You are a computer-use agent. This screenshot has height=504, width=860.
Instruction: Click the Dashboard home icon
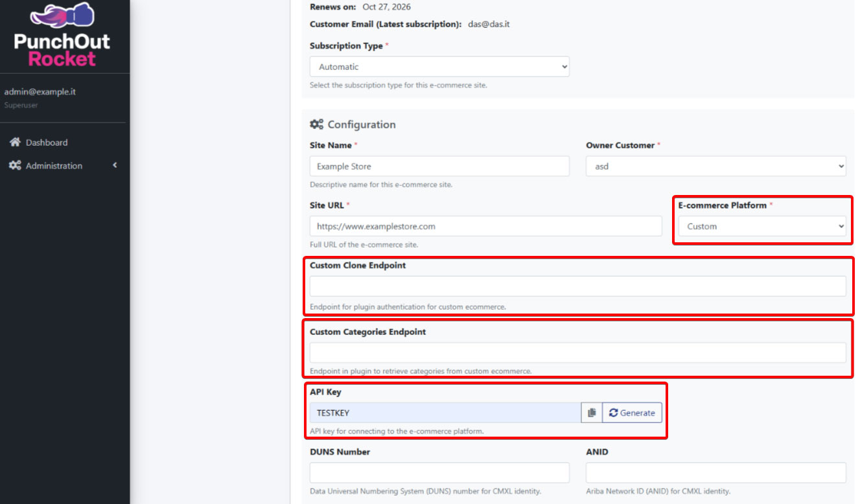tap(15, 143)
